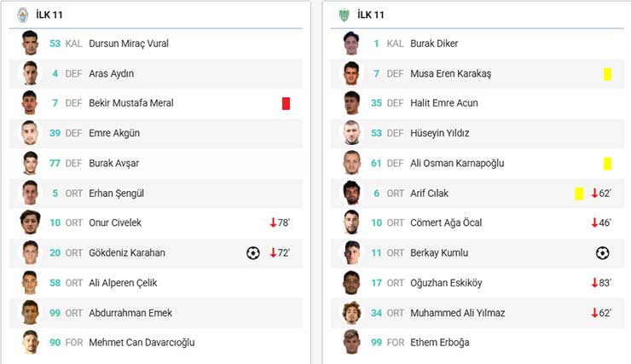Click Musa Eren Karakaş's yellow card icon
631x364 pixels.
pos(607,74)
